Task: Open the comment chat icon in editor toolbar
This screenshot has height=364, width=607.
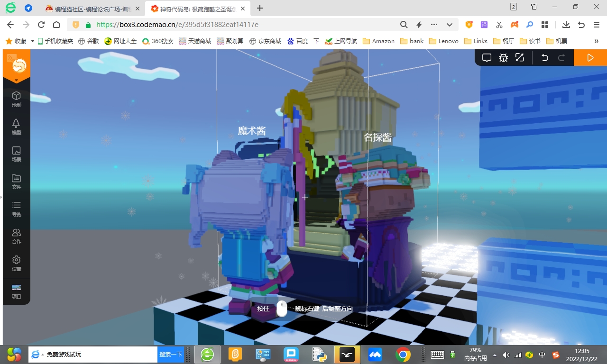Action: pos(487,58)
